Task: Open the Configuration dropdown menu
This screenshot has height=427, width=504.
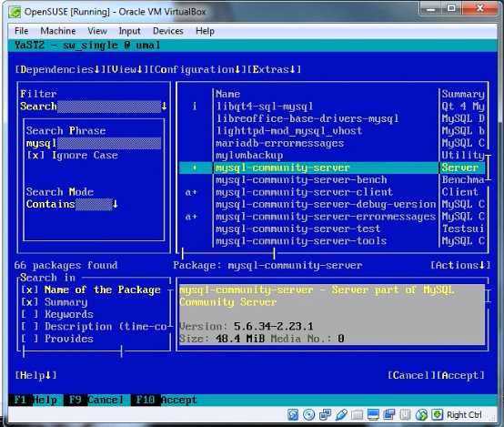Action: click(x=198, y=69)
